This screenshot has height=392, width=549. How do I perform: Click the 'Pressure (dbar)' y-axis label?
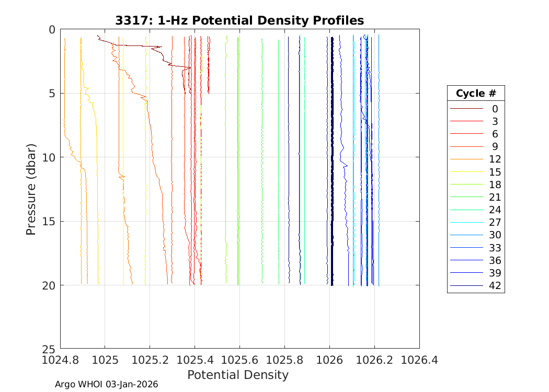tap(31, 189)
